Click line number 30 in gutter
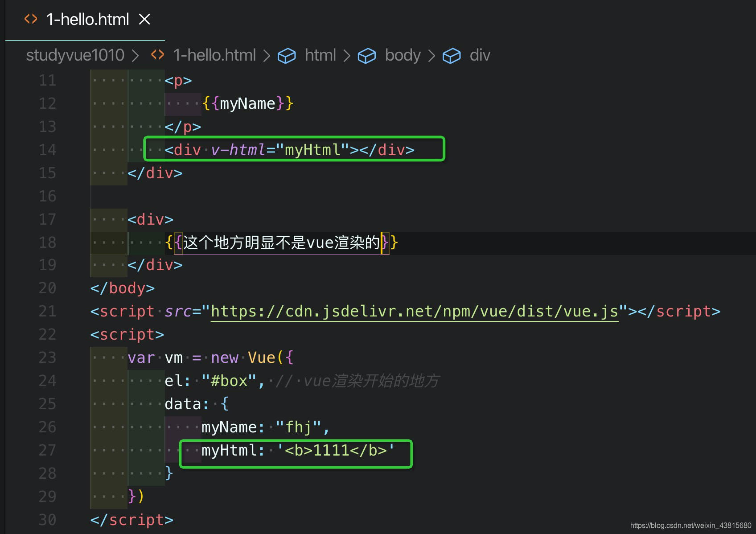Viewport: 756px width, 534px height. [47, 520]
